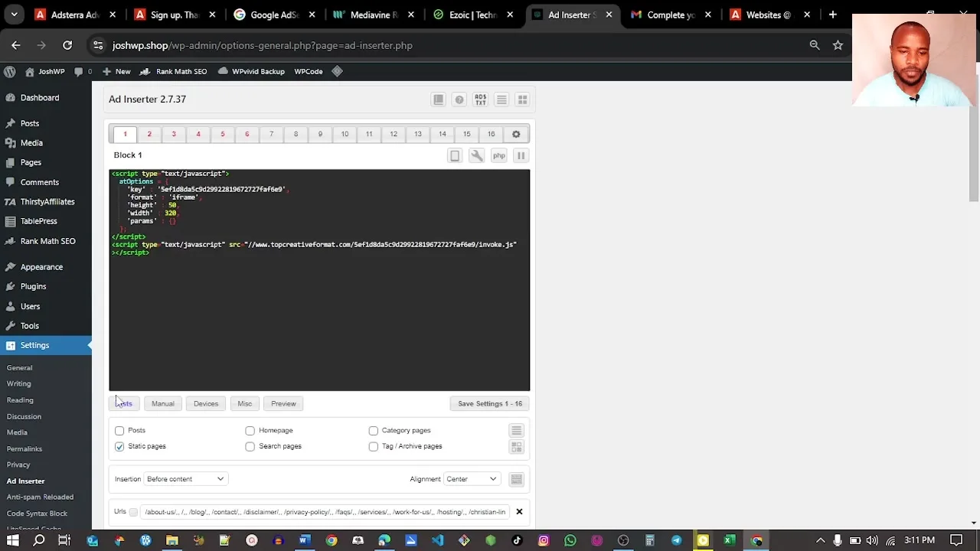Switch to Google AdSense browser tab
This screenshot has width=980, height=551.
pyautogui.click(x=274, y=15)
